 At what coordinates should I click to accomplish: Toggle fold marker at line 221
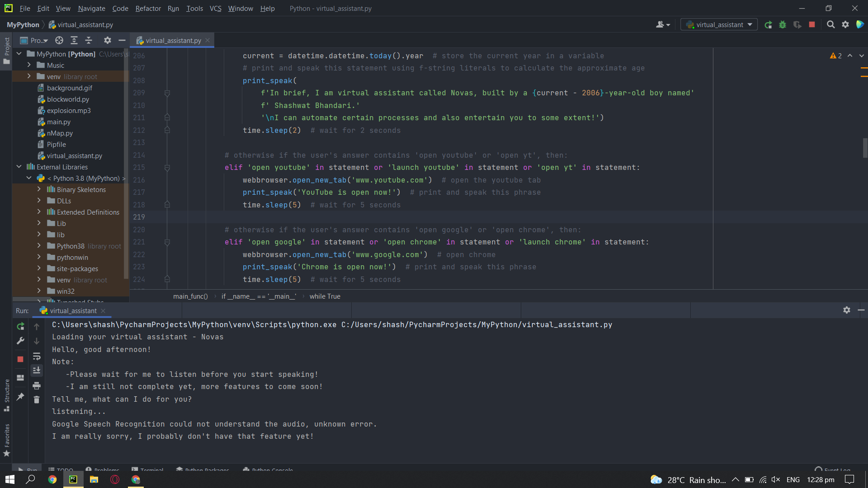(x=167, y=242)
